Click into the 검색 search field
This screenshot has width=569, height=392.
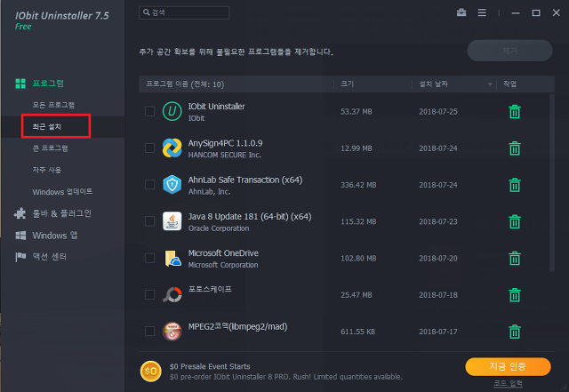click(x=184, y=12)
